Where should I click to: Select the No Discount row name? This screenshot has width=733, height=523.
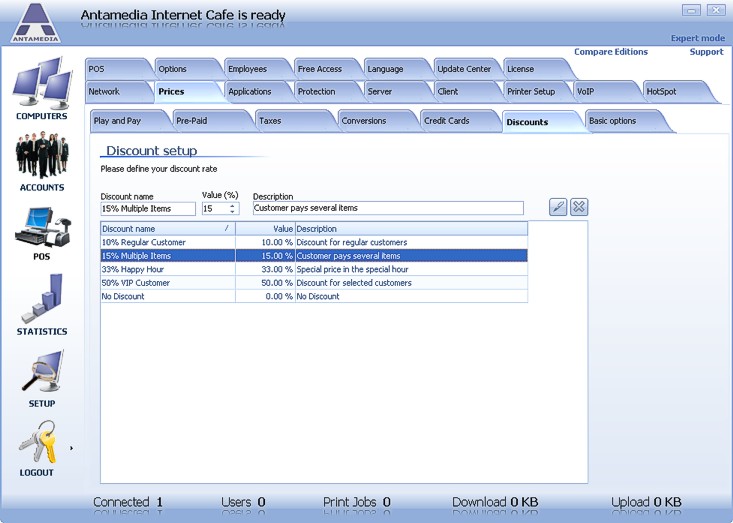(x=123, y=296)
